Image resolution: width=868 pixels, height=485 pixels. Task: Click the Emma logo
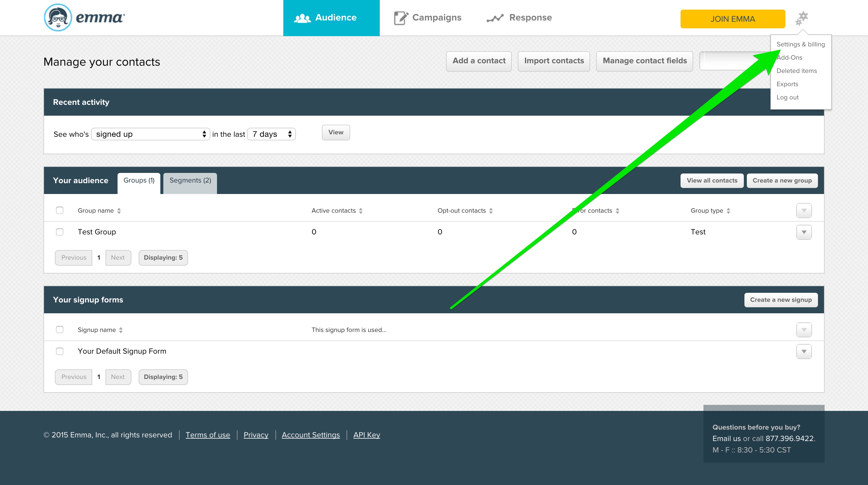pyautogui.click(x=84, y=17)
